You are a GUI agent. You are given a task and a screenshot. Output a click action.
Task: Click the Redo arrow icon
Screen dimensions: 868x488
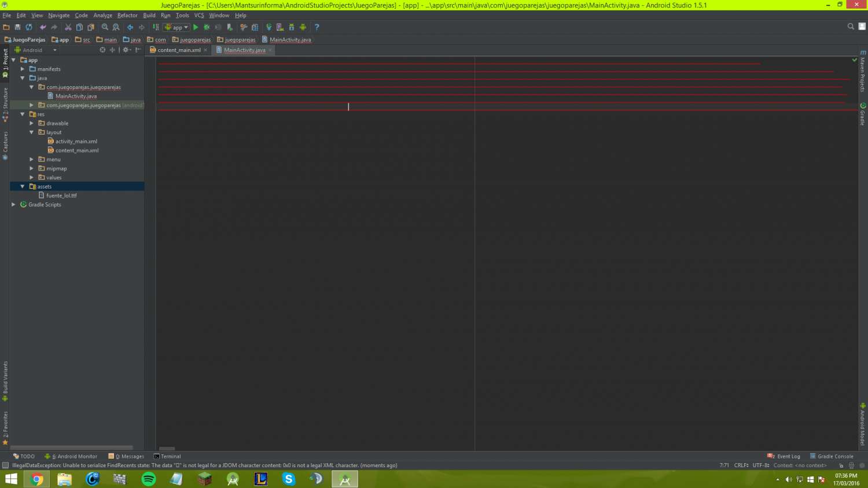(54, 27)
